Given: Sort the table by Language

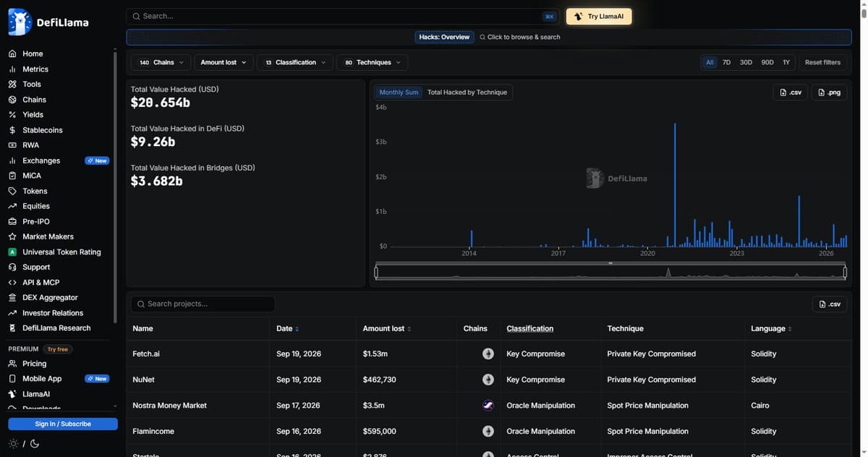Looking at the screenshot, I should (771, 328).
